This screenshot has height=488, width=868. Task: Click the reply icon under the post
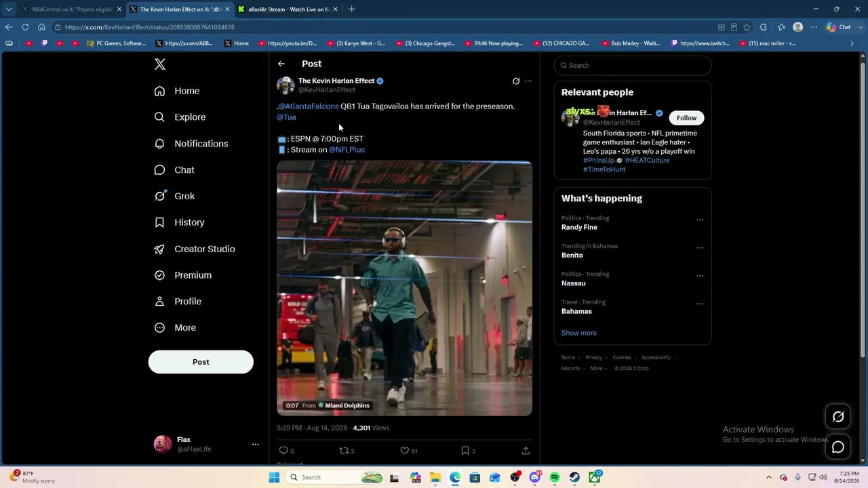click(x=283, y=451)
